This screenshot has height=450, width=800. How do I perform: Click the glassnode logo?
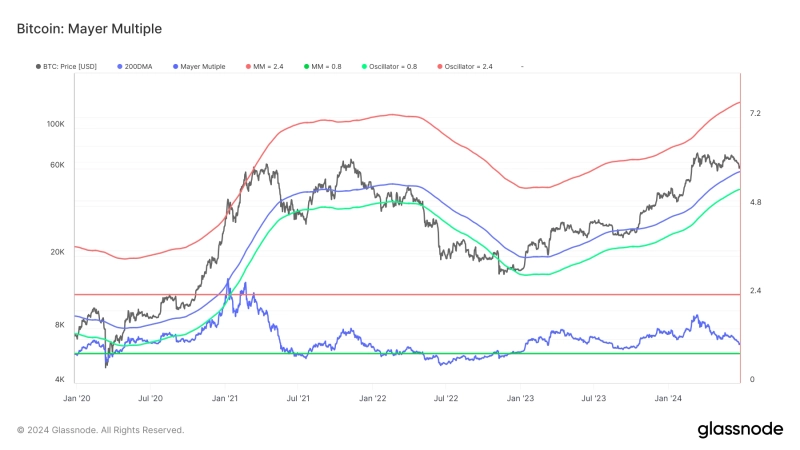click(739, 429)
